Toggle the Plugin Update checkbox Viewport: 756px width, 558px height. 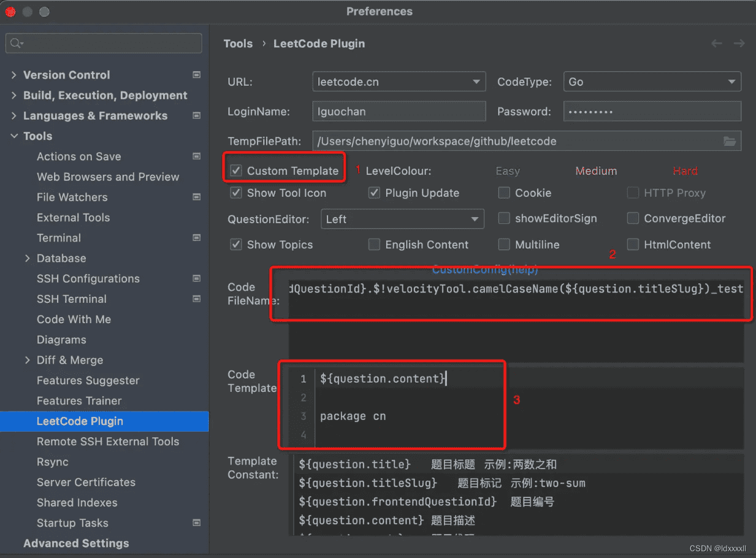coord(374,193)
